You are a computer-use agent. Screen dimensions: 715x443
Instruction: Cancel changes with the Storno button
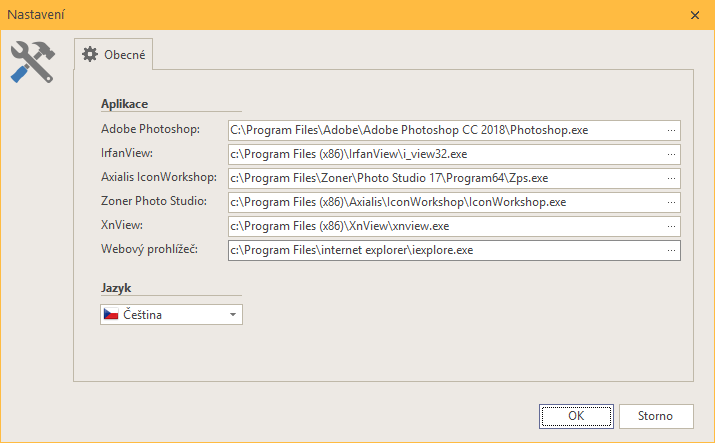pos(655,415)
